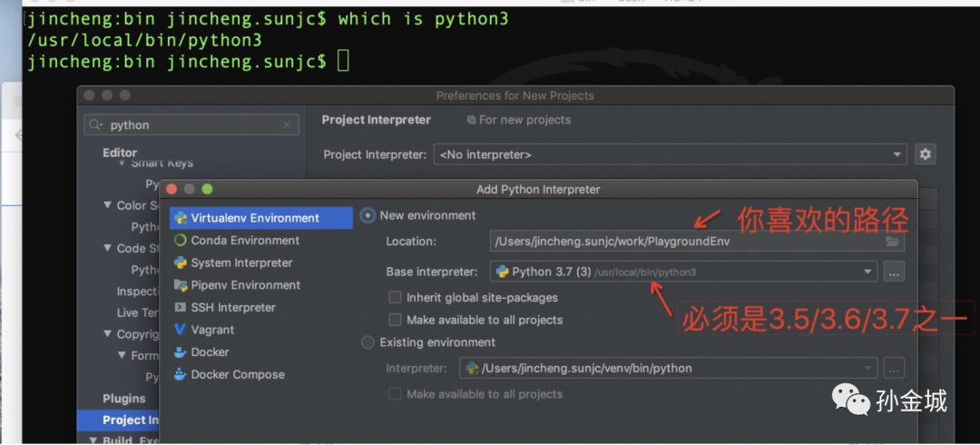Open SSH Interpreter option

[x=233, y=307]
